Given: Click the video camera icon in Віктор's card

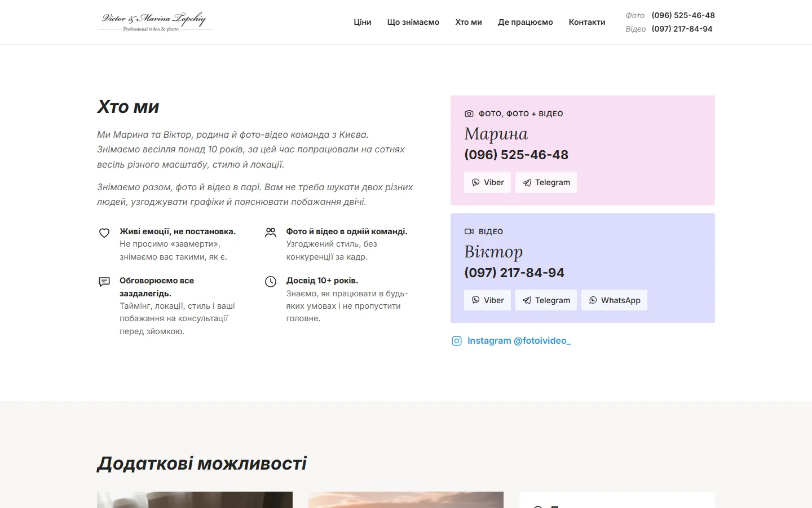Looking at the screenshot, I should pos(469,231).
